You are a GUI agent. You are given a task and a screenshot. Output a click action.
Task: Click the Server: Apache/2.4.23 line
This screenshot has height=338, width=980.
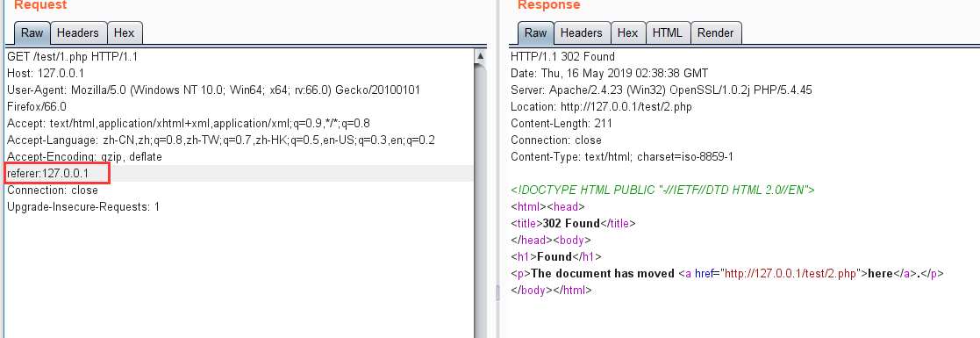[662, 90]
